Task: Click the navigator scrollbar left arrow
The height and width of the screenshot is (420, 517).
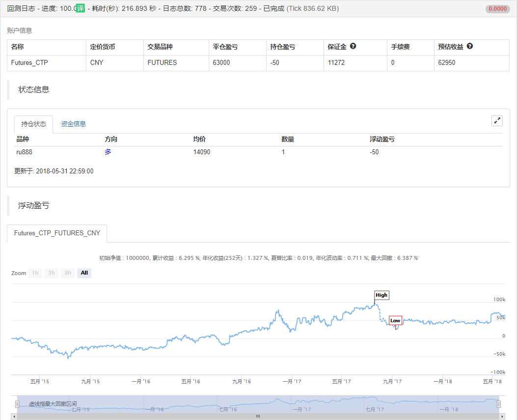Action: 14,417
